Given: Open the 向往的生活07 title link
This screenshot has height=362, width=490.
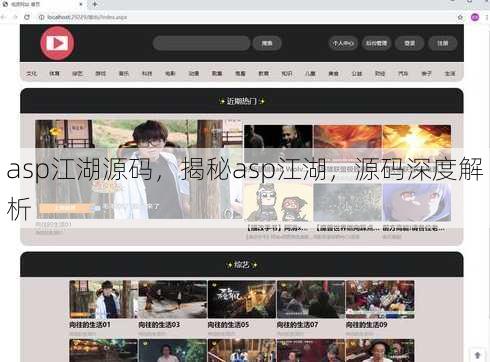Looking at the screenshot, I should (297, 325).
